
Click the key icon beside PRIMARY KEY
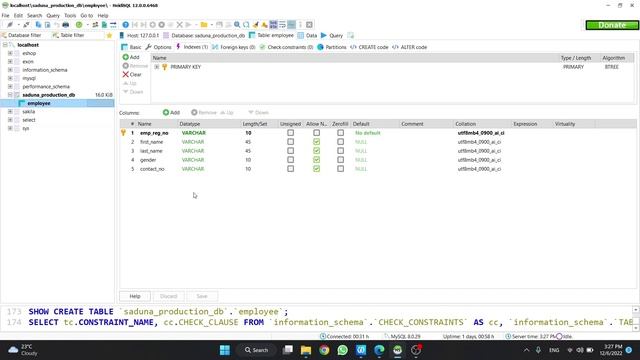click(164, 67)
